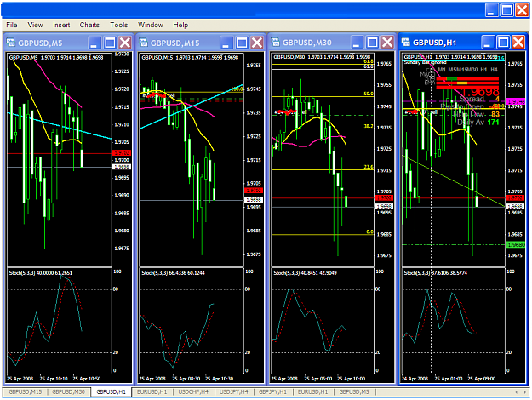The image size is (532, 400).
Task: Click 38.2 Fibonacci level label in M30 chart
Action: 369,126
